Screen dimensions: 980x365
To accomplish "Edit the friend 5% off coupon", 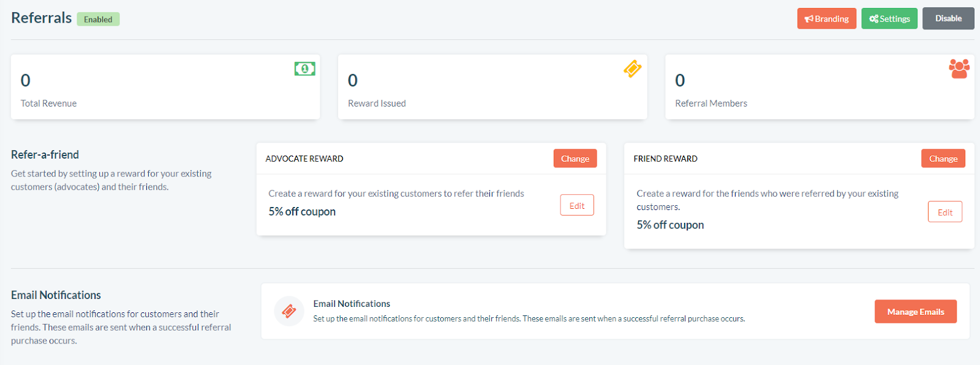I will pos(945,213).
